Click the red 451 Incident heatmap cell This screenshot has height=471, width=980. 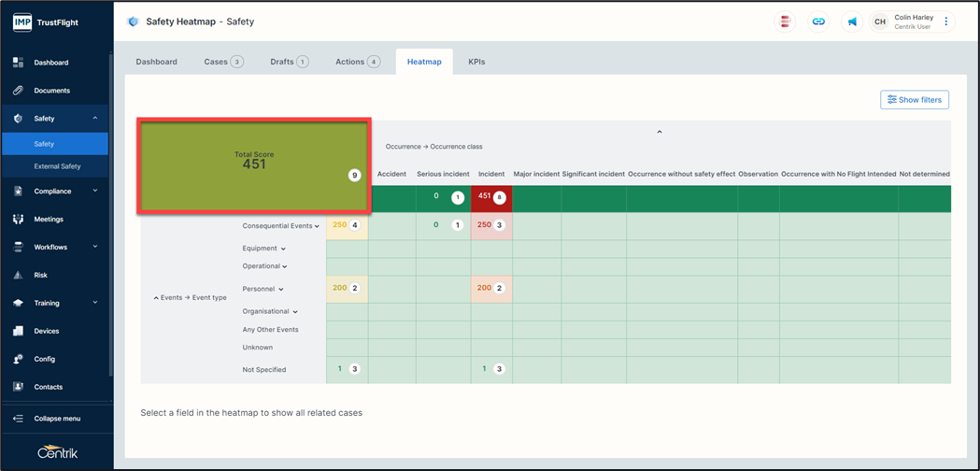(491, 197)
